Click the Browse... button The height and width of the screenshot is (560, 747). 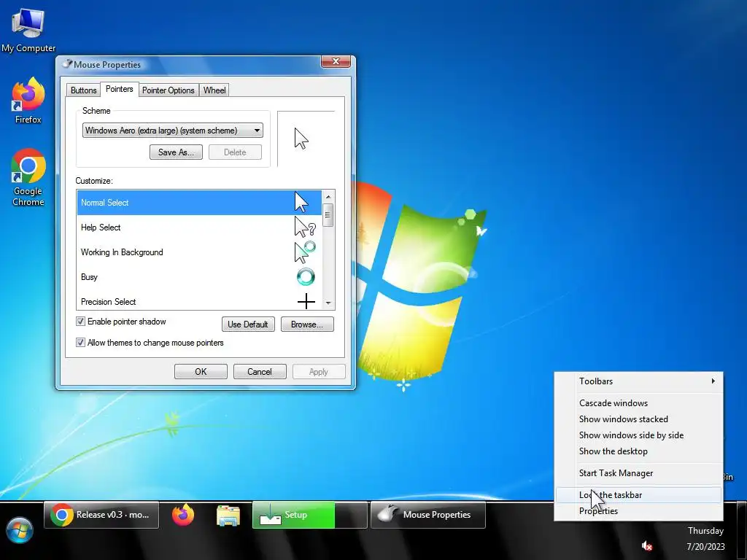click(x=307, y=324)
